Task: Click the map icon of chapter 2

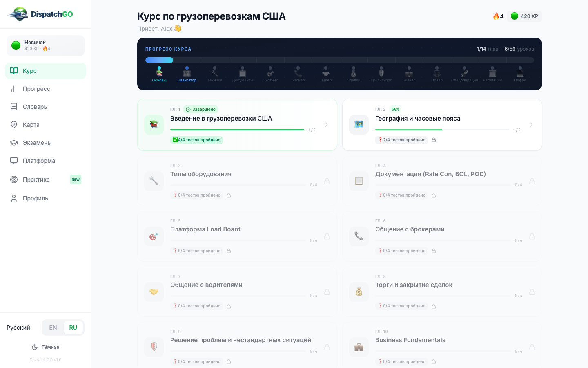Action: [359, 125]
